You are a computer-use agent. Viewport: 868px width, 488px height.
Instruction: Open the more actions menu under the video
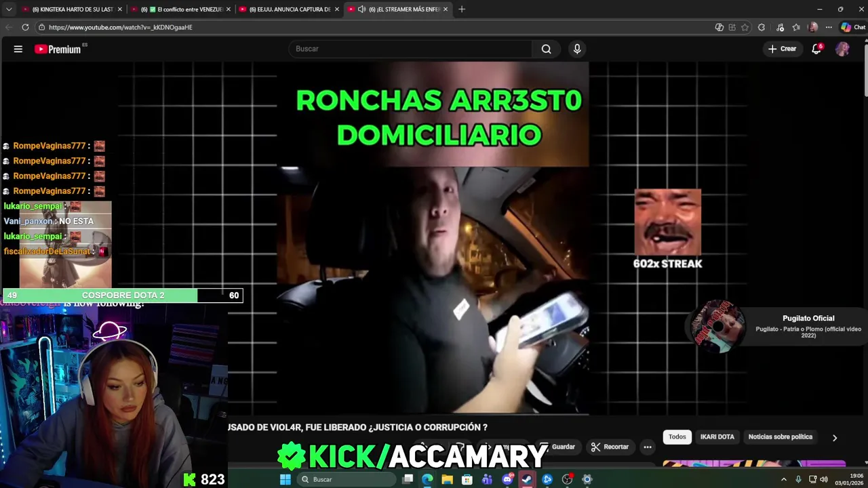coord(648,447)
